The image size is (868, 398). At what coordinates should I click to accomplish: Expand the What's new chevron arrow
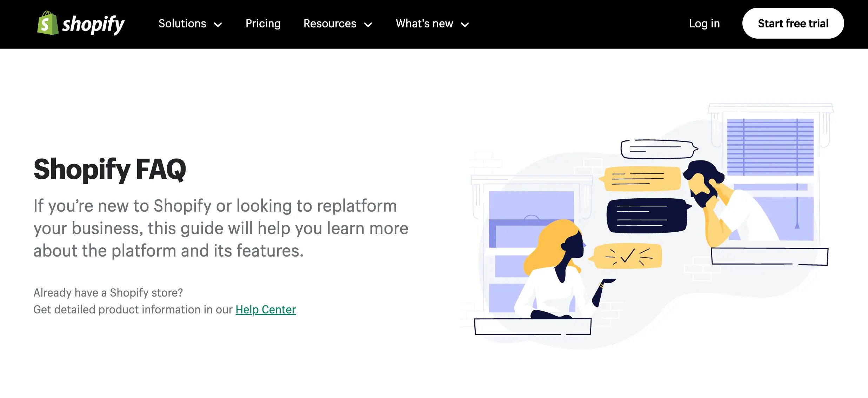coord(465,25)
